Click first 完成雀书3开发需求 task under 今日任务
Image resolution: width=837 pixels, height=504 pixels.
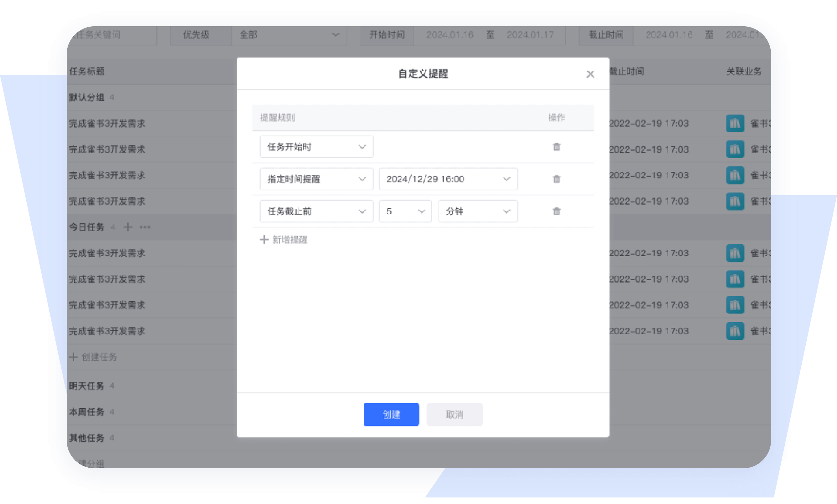(x=107, y=253)
